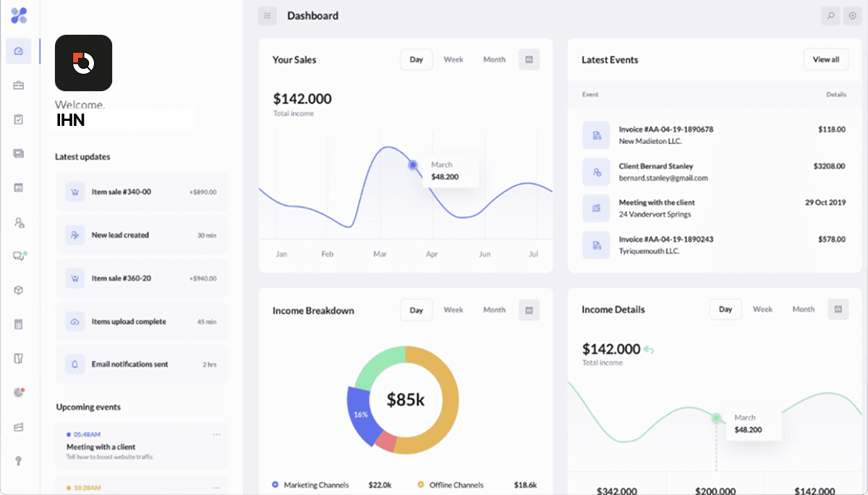Open the chat messages icon with green dot
Screen dimensions: 868x495
click(19, 255)
